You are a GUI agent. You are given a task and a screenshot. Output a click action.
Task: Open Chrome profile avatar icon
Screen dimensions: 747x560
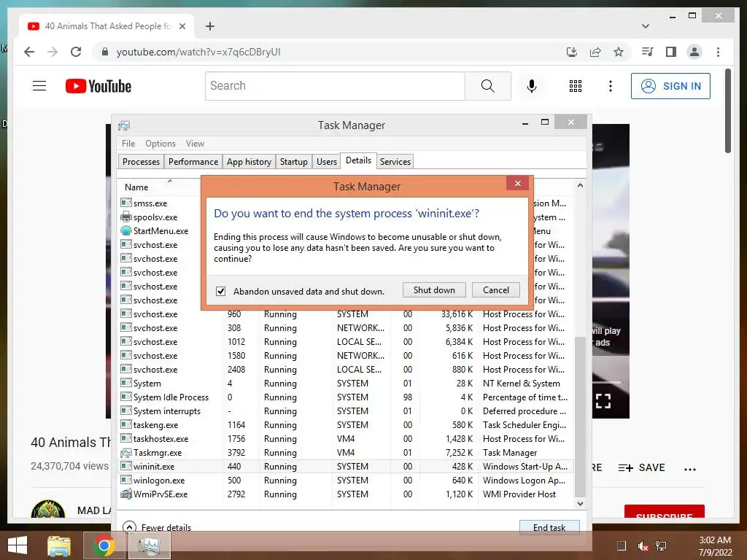click(x=694, y=52)
